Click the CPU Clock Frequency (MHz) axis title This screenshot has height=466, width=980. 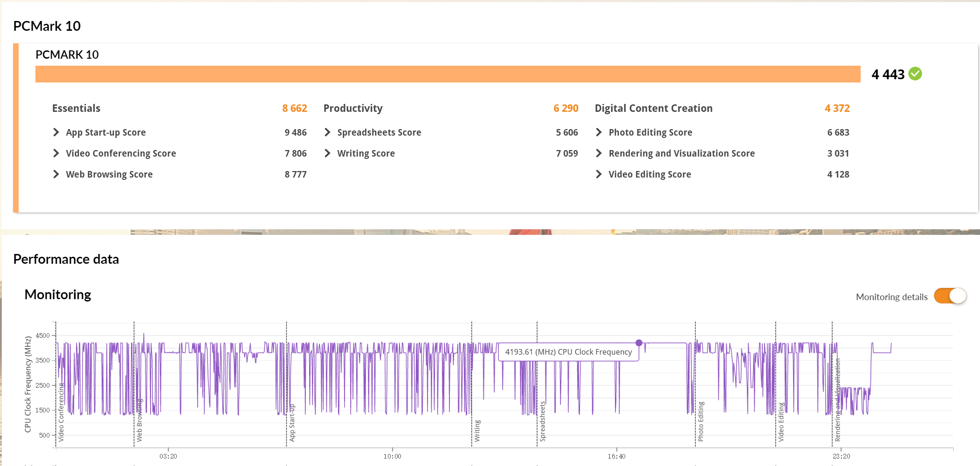click(x=28, y=384)
